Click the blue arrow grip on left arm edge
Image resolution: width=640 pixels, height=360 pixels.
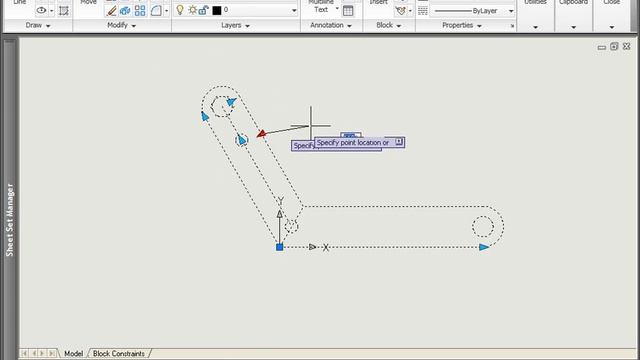[205, 117]
